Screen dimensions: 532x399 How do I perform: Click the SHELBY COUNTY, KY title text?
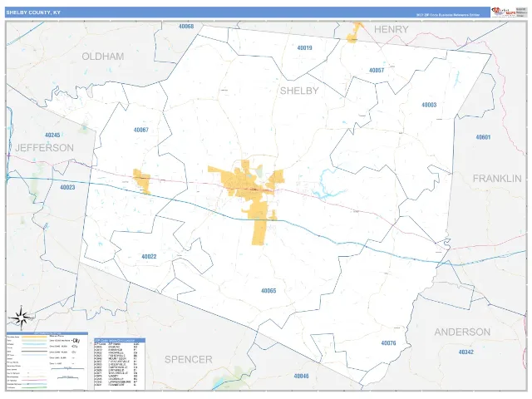click(x=33, y=12)
